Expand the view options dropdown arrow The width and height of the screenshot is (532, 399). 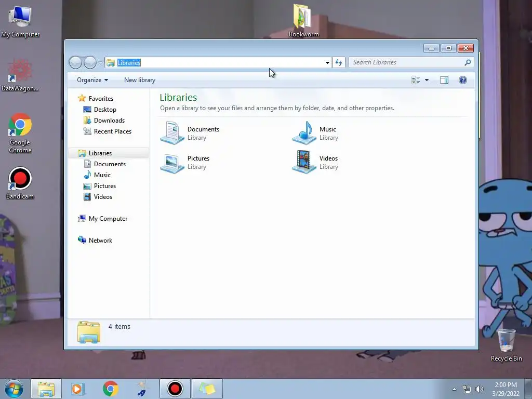coord(427,80)
